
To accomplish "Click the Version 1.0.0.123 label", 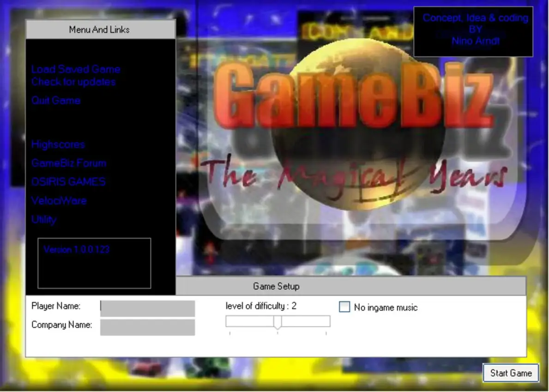I will tap(76, 249).
